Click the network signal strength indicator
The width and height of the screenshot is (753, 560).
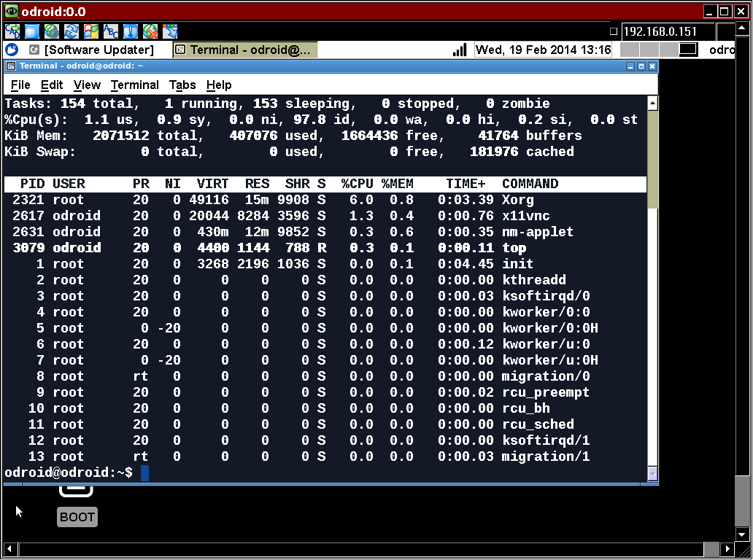pos(460,50)
